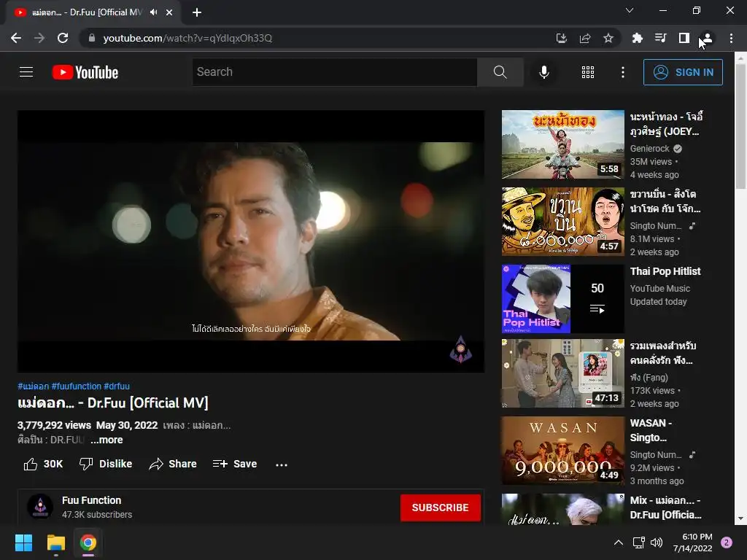747x560 pixels.
Task: Open Thai Pop Hitlist playlist thumbnail
Action: 562,298
